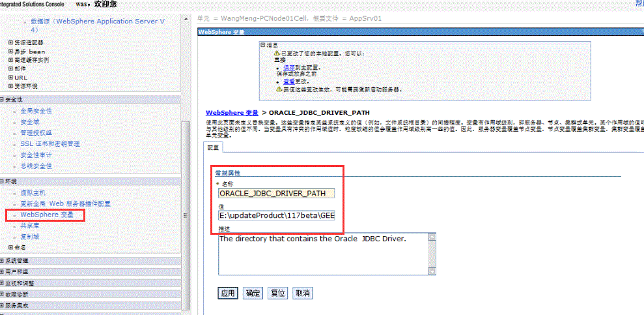Image resolution: width=644 pixels, height=315 pixels.
Task: Expand the 命名 tree node
Action: point(10,248)
